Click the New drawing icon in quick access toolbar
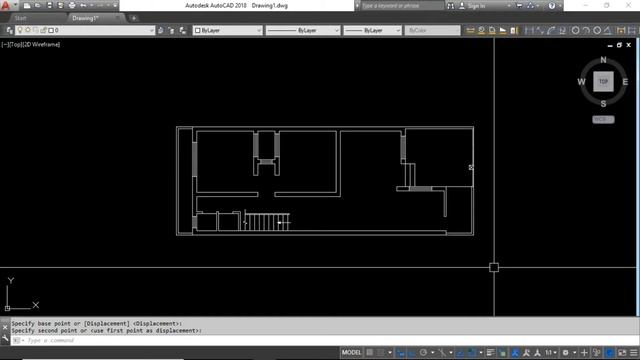 (x=27, y=6)
